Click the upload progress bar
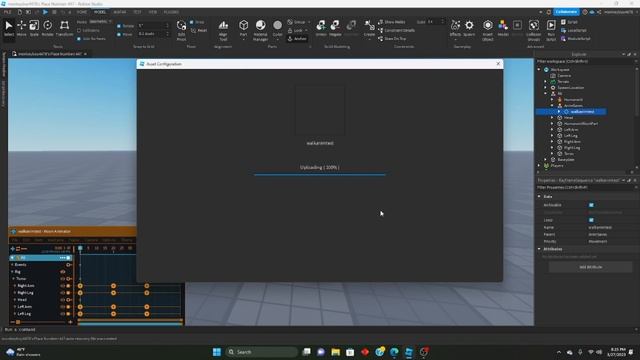640x360 pixels. pyautogui.click(x=320, y=175)
